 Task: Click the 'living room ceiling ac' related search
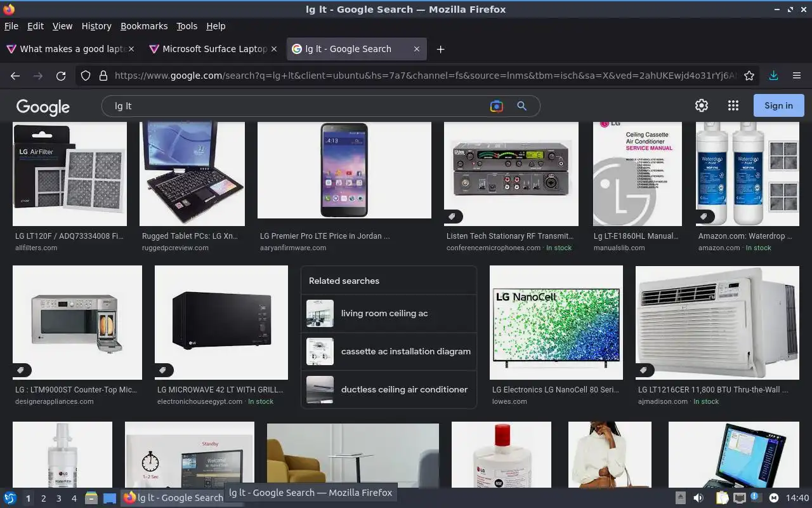[388, 313]
